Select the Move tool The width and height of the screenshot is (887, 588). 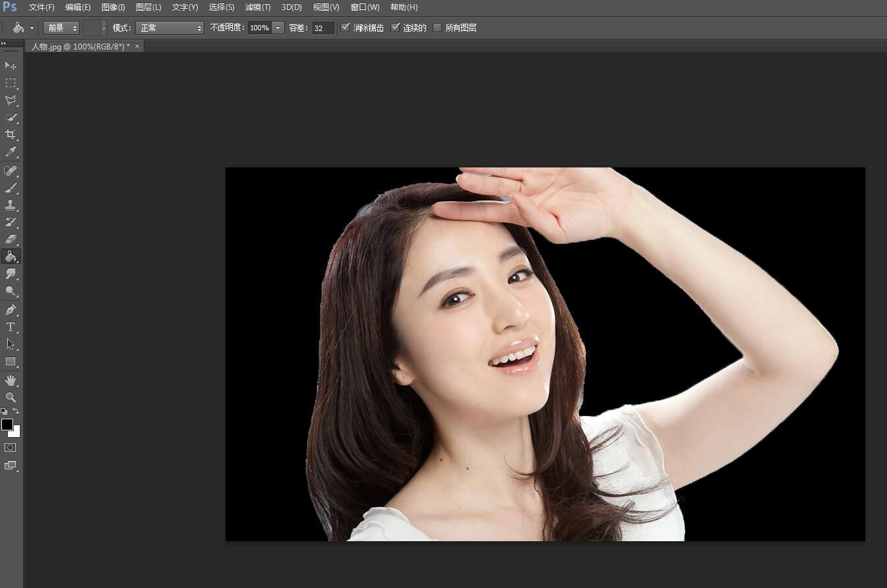(x=11, y=66)
